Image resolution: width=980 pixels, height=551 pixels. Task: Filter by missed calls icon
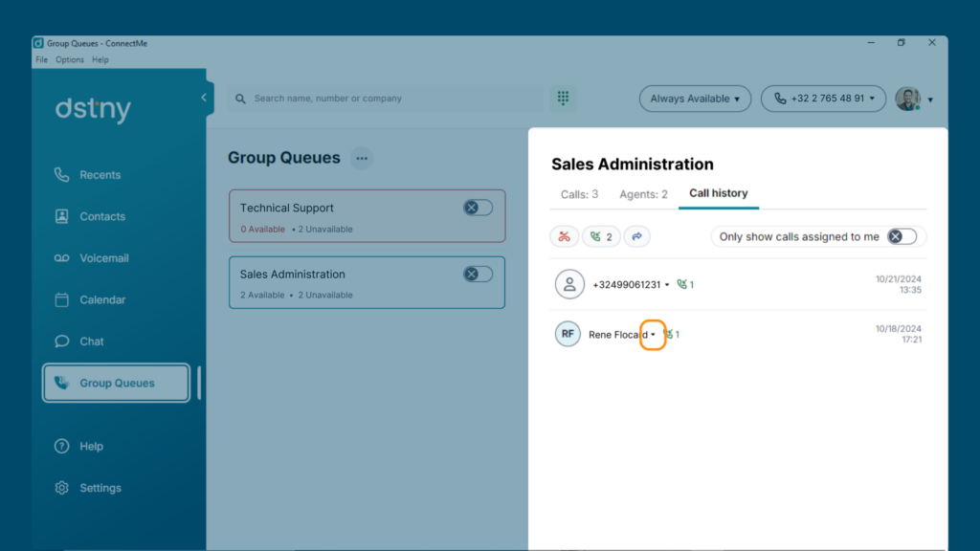(565, 237)
